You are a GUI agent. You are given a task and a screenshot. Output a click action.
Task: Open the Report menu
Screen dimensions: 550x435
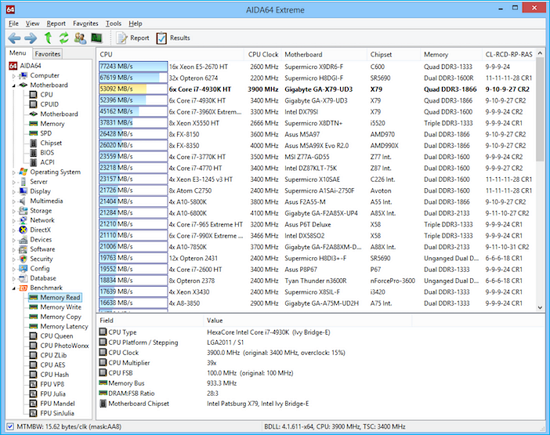(56, 24)
